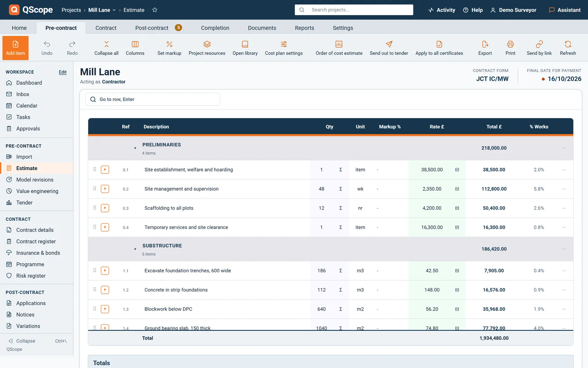
Task: Open the Activity feed
Action: (x=442, y=10)
